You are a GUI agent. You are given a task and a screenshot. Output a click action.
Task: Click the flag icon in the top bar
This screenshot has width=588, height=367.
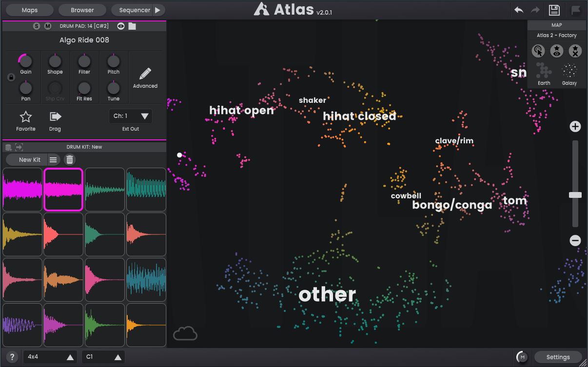[575, 10]
